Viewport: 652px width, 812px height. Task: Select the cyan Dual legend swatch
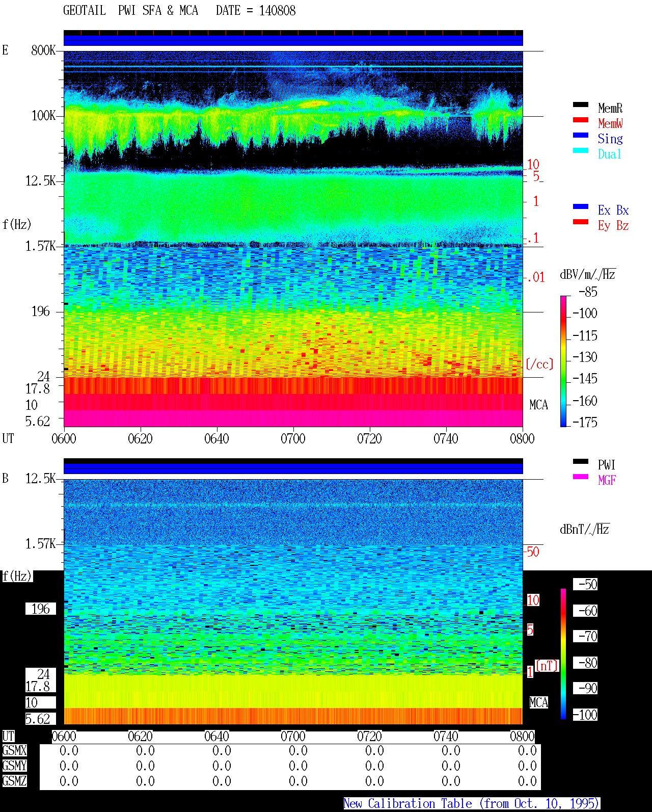click(x=581, y=151)
